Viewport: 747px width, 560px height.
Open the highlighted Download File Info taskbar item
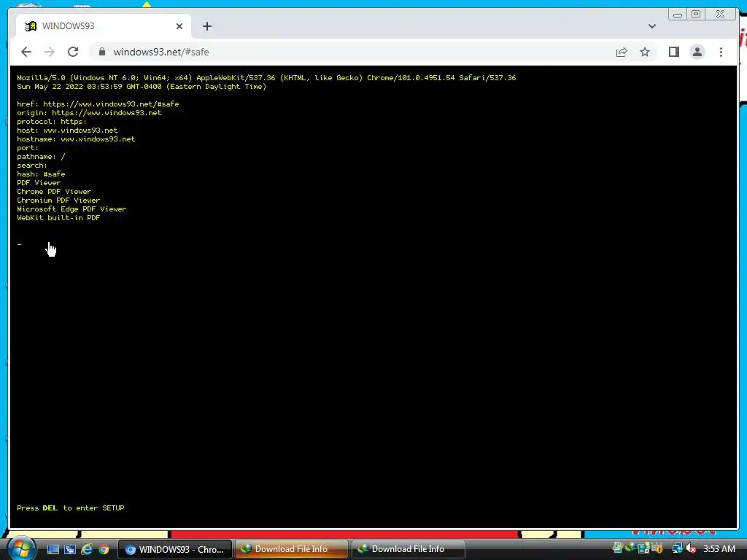[292, 549]
